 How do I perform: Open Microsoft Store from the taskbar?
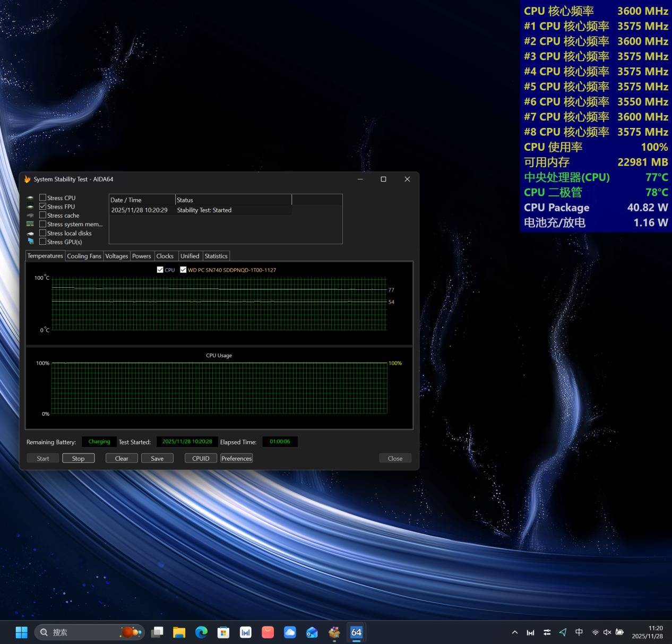pos(223,632)
